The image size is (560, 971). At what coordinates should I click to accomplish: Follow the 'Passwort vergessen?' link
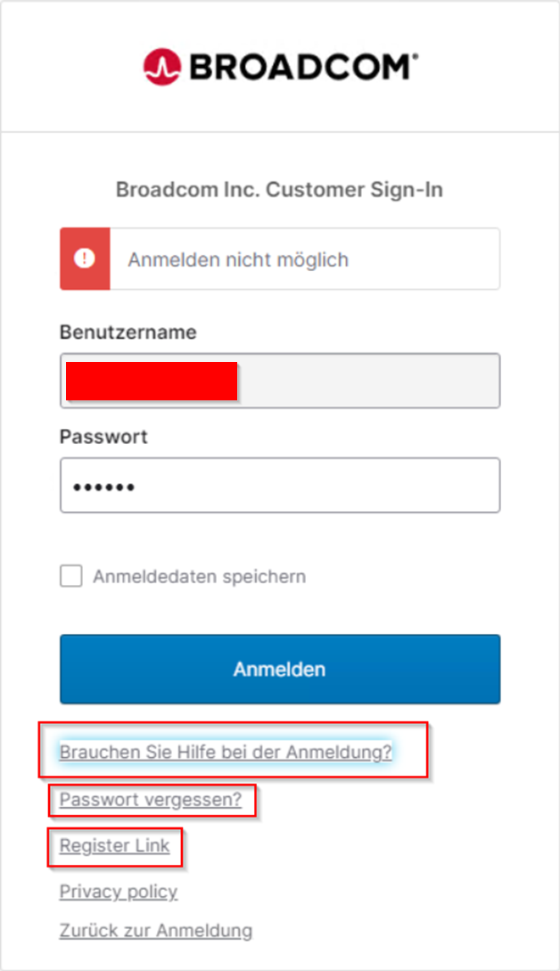[x=151, y=800]
